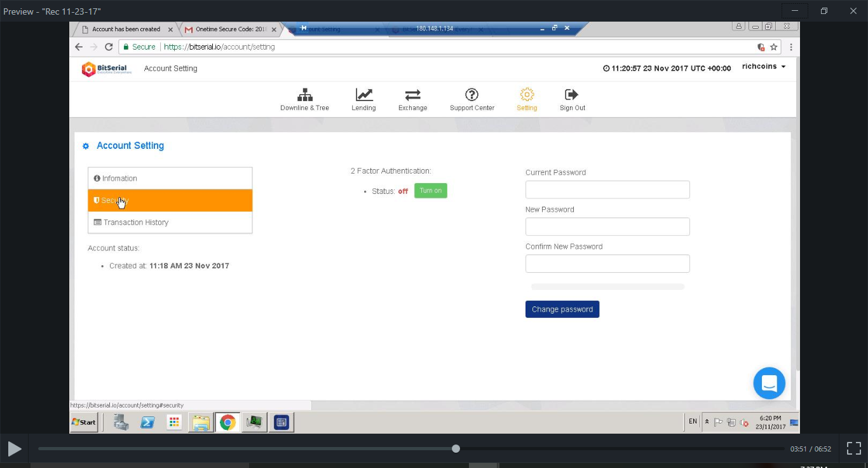Expand the richcoins user dropdown
Viewport: 868px width, 468px height.
coord(764,67)
